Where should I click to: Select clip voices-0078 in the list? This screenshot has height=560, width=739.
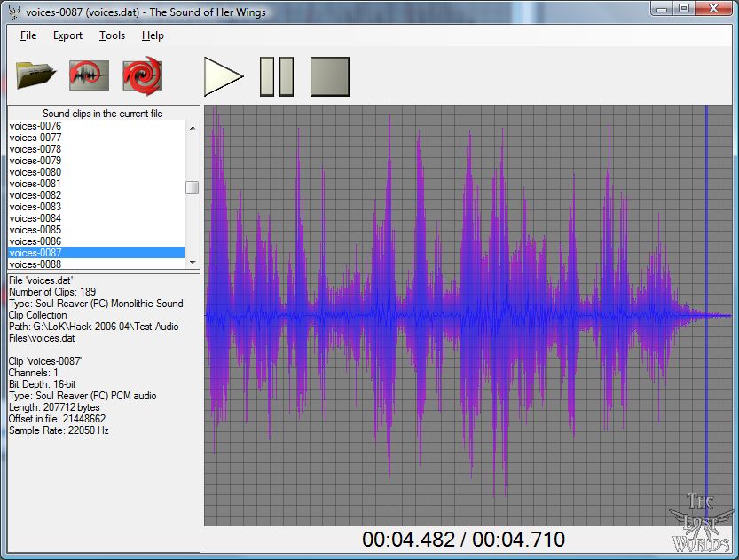96,149
